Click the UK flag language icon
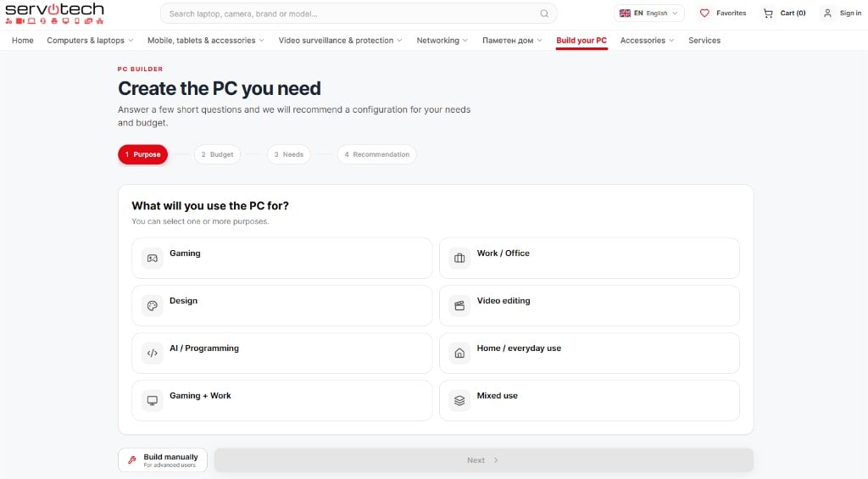The height and width of the screenshot is (479, 868). (x=625, y=14)
